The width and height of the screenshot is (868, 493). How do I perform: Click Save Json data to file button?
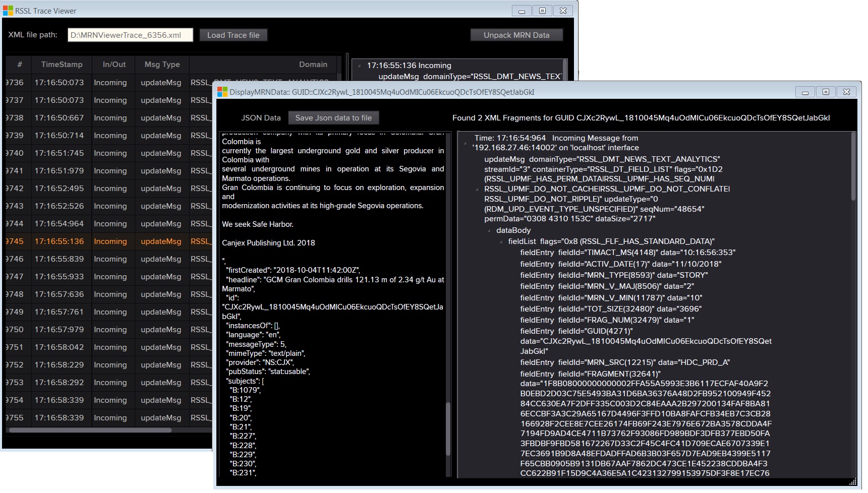tap(333, 117)
